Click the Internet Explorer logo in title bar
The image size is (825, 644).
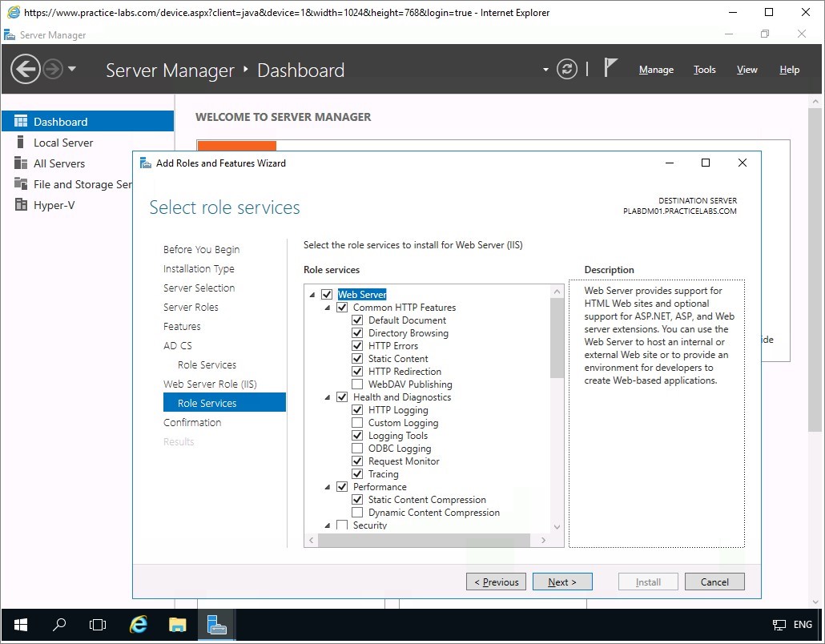pyautogui.click(x=14, y=12)
